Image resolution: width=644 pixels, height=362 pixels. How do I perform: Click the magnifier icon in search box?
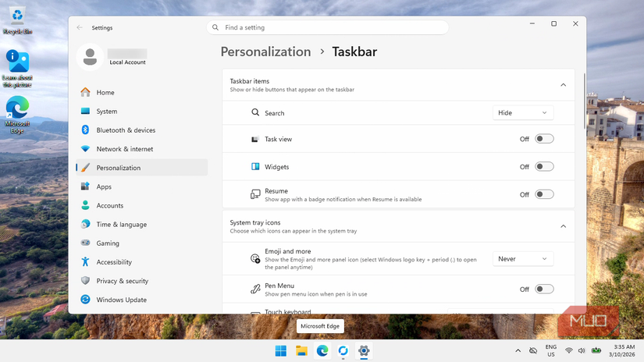(215, 27)
